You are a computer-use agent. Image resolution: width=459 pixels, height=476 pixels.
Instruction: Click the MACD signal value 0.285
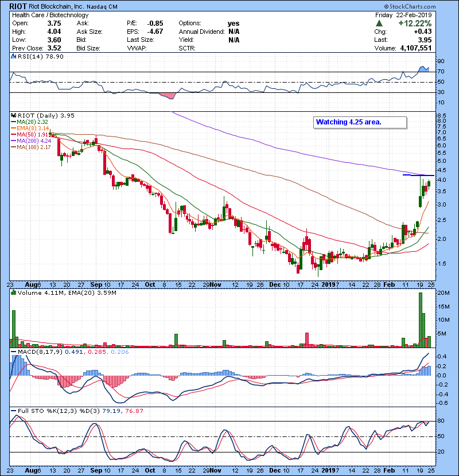pyautogui.click(x=97, y=352)
